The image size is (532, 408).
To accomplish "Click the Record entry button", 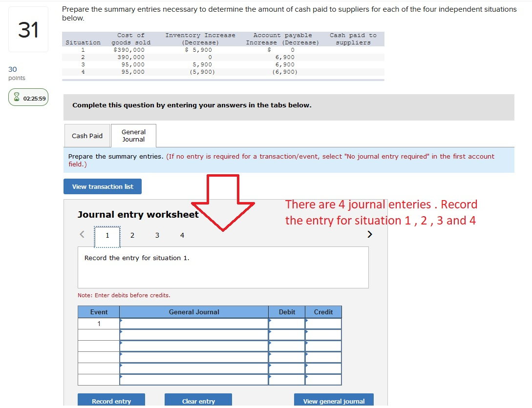I will tap(111, 401).
